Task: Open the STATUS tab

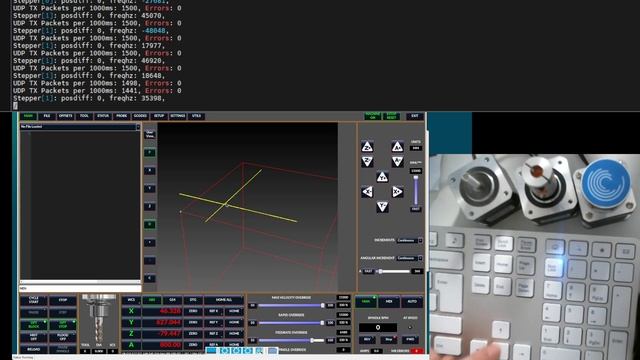Action: point(103,116)
